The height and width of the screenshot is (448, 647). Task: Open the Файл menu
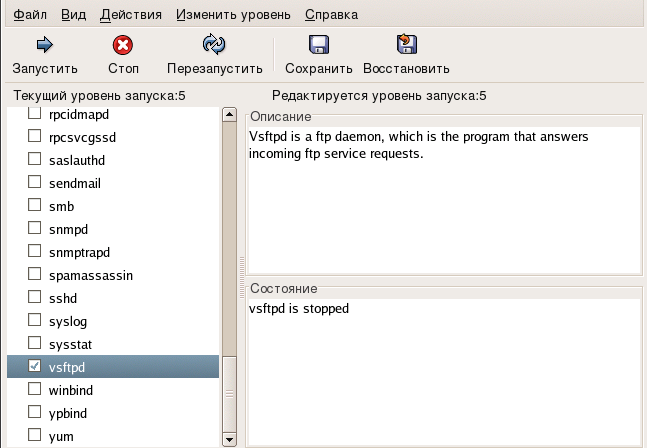[x=30, y=15]
